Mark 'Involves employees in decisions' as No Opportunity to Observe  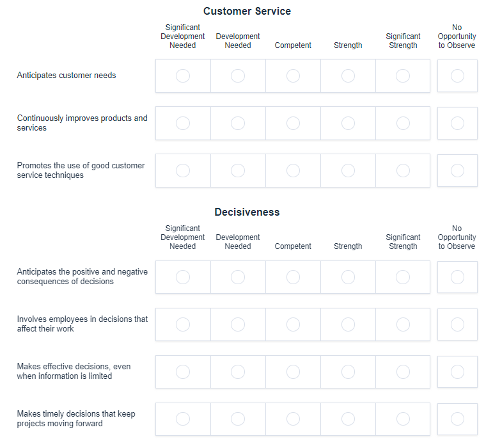[x=457, y=324]
